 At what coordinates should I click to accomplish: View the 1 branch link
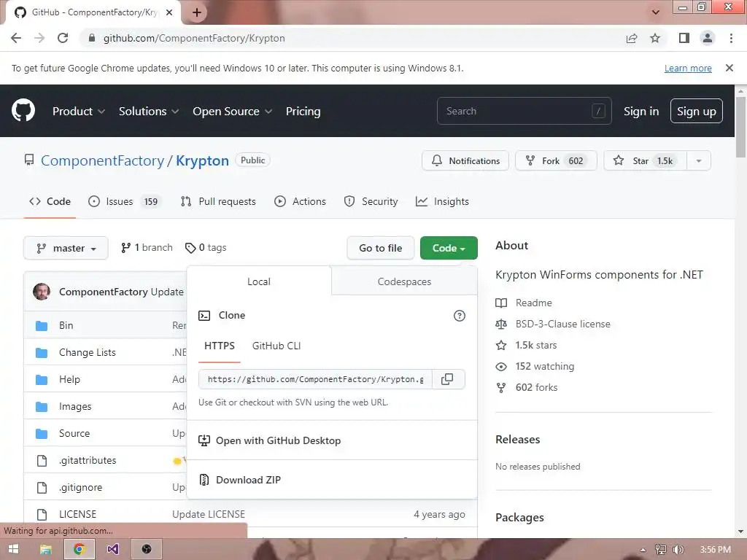[x=147, y=248]
